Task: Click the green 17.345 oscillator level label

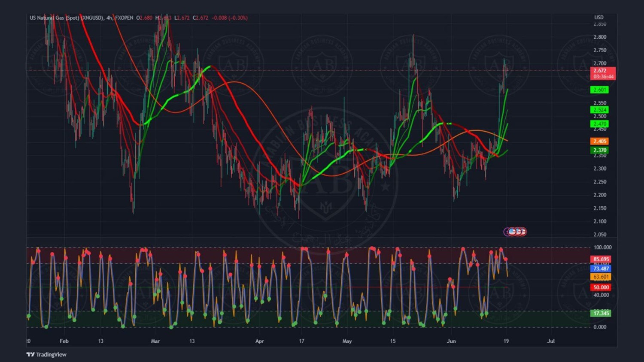Action: coord(601,313)
